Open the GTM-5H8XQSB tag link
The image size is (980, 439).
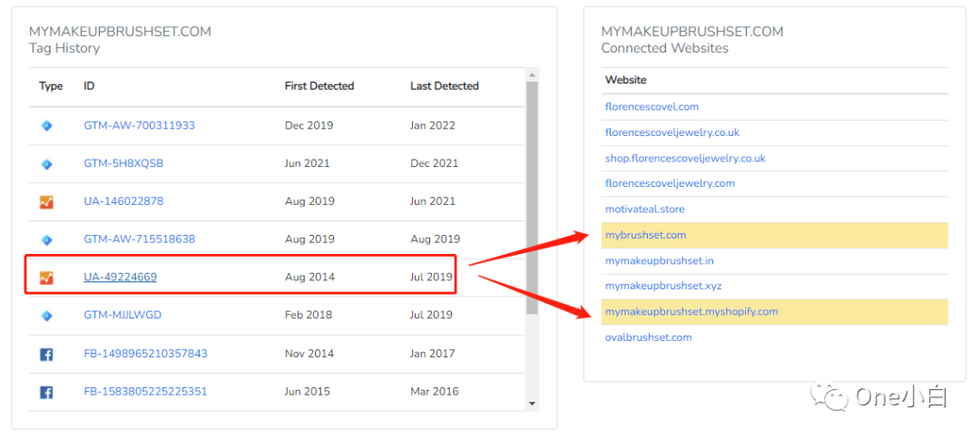[123, 163]
